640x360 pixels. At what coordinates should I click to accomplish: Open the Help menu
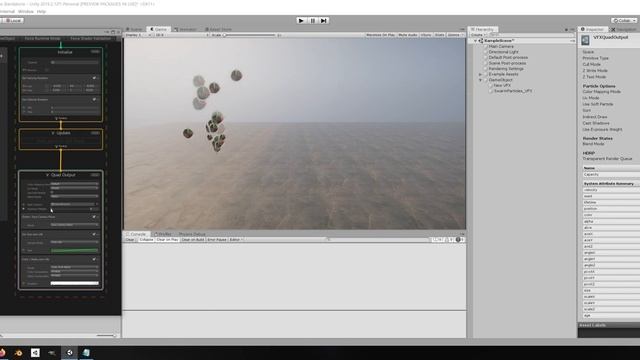[41, 11]
